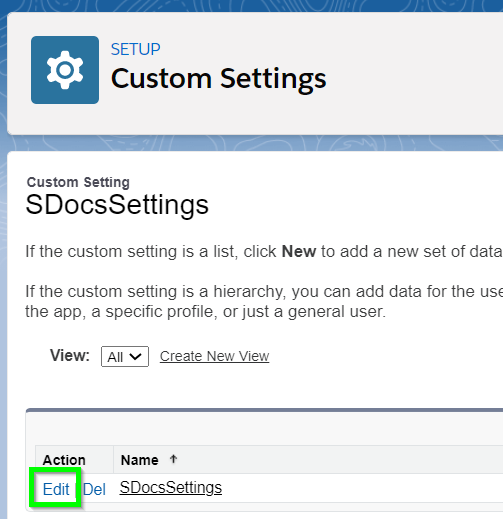Open the View dropdown set to All

(125, 357)
